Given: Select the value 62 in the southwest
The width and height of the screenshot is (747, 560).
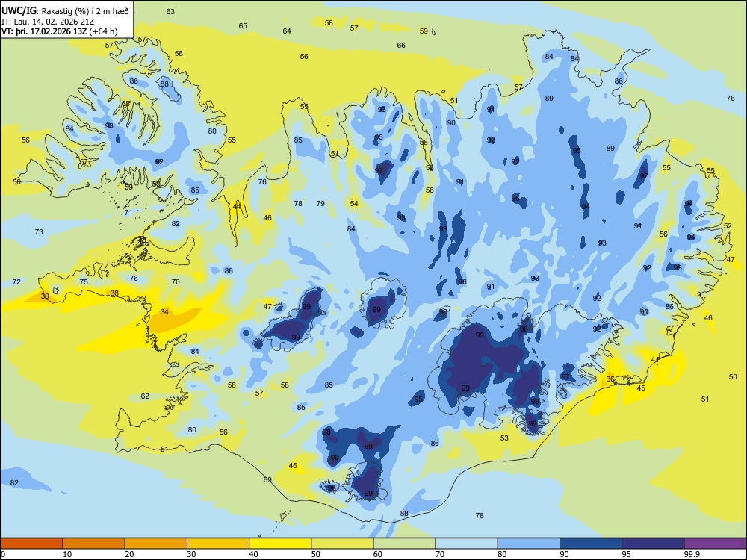Looking at the screenshot, I should coord(145,396).
